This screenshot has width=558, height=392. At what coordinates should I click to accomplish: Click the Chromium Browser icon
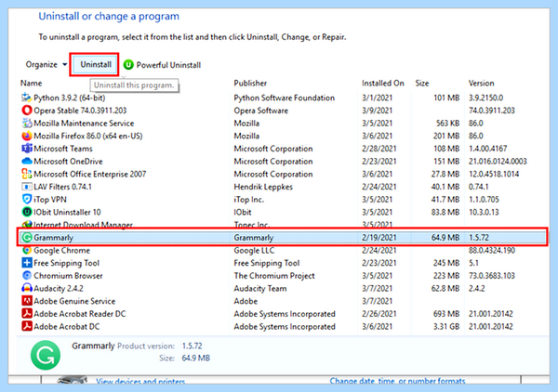point(27,276)
